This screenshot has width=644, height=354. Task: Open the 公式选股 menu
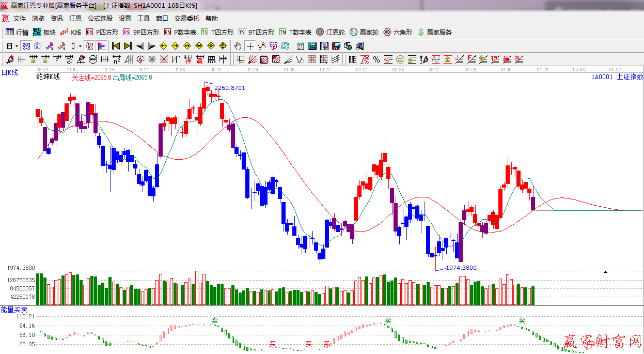(100, 18)
